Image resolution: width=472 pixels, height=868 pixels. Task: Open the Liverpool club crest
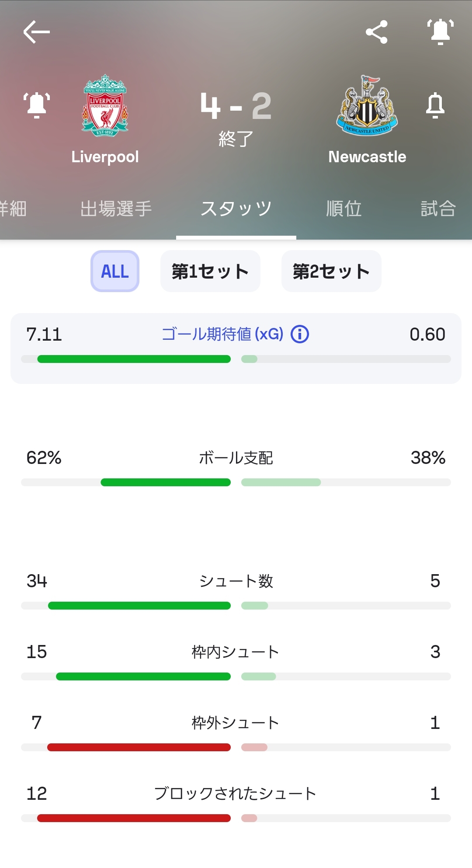click(x=105, y=105)
